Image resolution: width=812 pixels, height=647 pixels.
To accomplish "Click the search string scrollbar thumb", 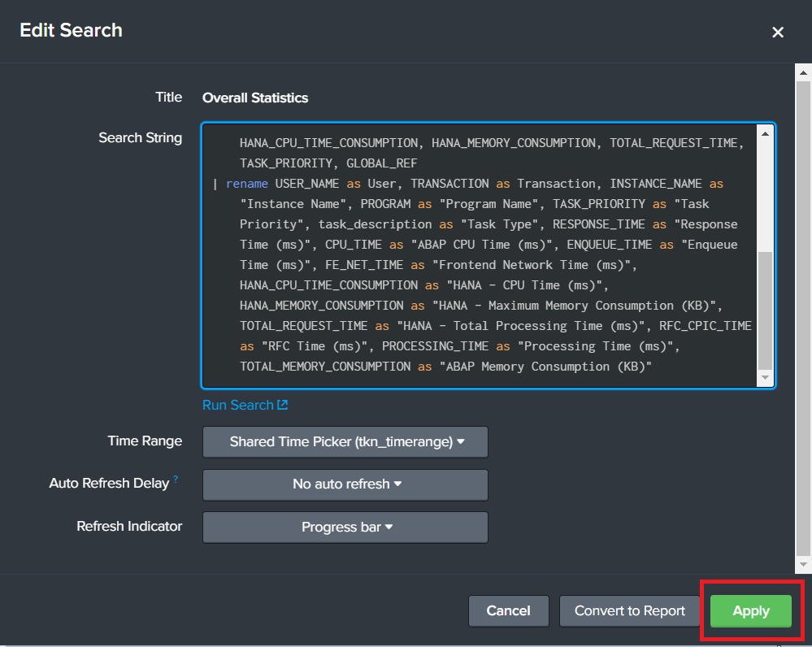I will 765,310.
